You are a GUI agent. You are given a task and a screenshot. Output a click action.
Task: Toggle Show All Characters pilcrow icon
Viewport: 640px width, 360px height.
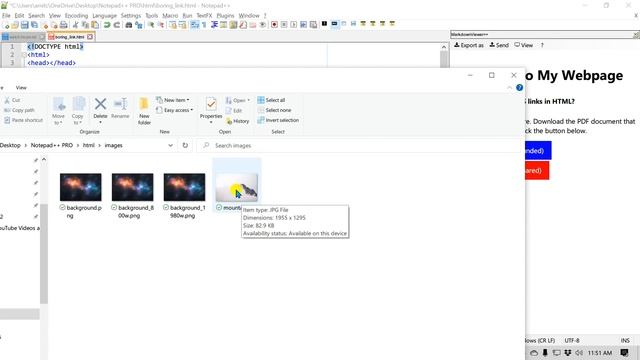pos(204,25)
